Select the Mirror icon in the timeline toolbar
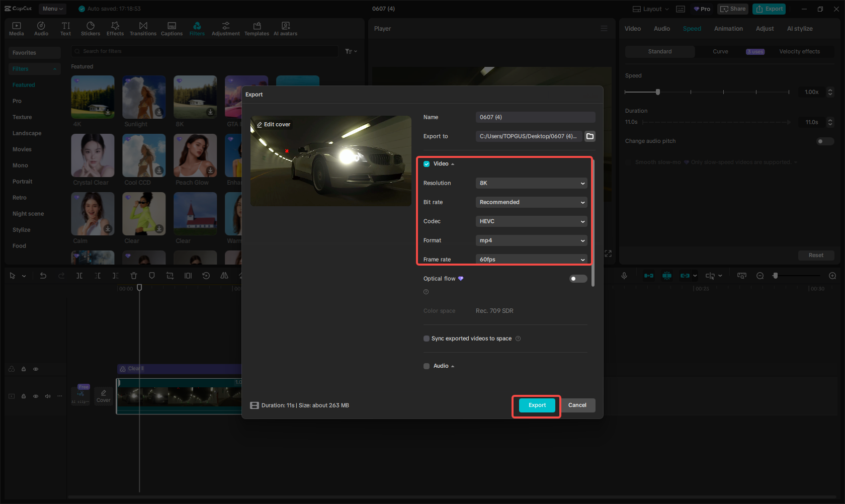 tap(224, 276)
